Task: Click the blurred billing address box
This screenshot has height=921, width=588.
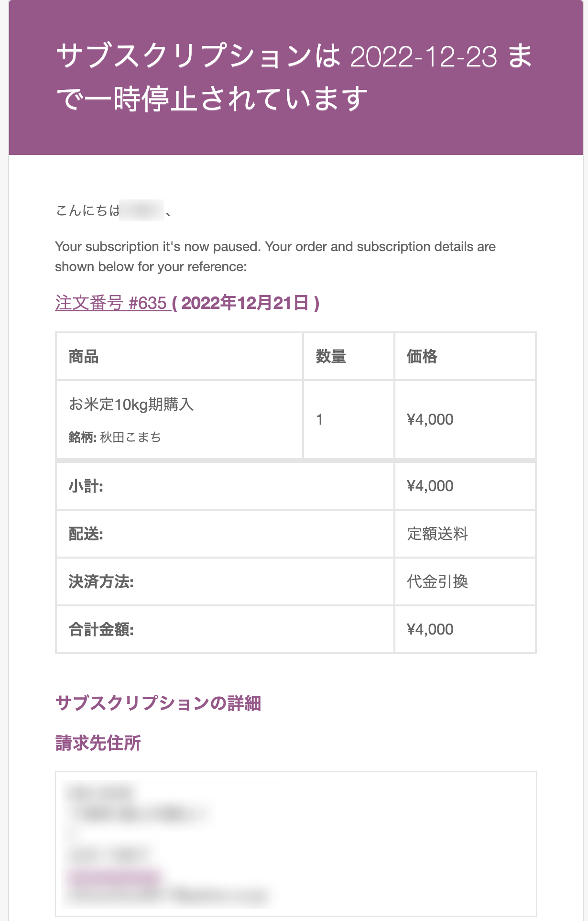Action: pos(296,844)
